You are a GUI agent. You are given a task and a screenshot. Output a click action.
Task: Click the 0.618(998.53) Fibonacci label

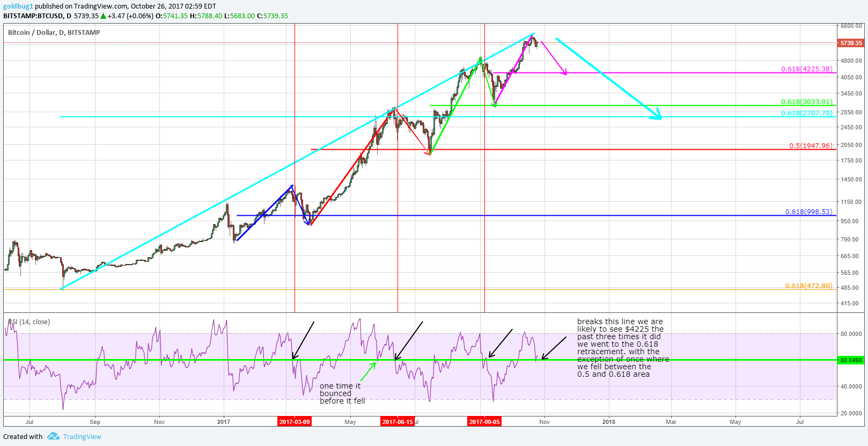coord(809,212)
